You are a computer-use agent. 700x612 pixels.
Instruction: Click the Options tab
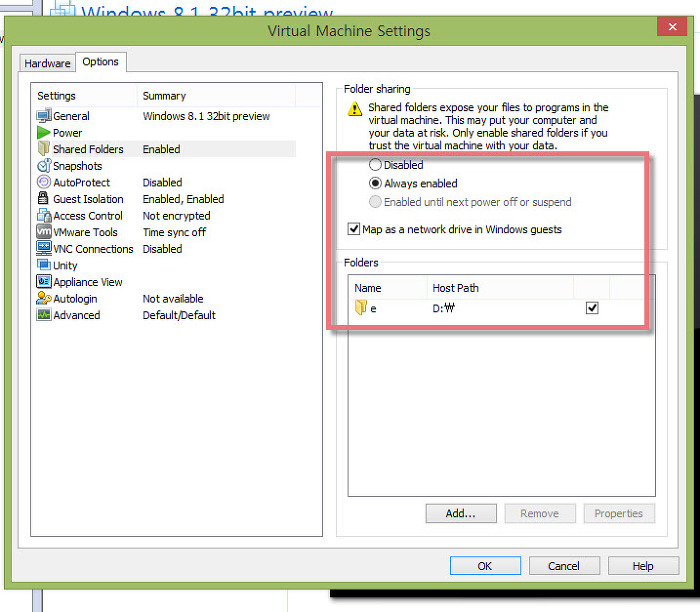(x=100, y=62)
